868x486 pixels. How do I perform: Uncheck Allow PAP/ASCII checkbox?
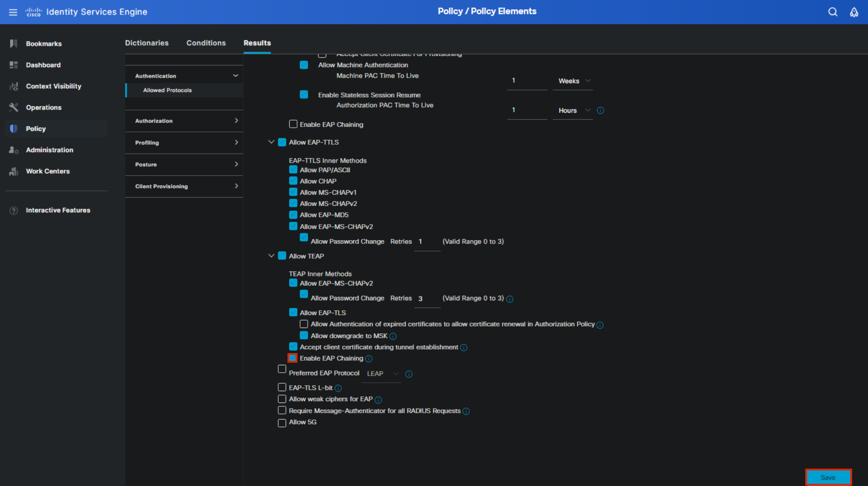[293, 170]
